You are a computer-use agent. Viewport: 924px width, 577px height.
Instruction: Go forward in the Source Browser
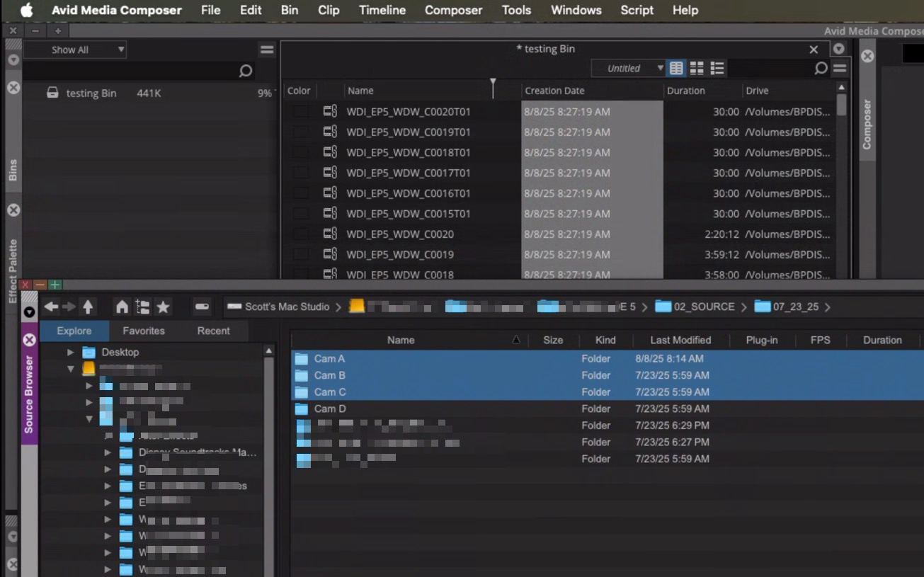point(69,307)
